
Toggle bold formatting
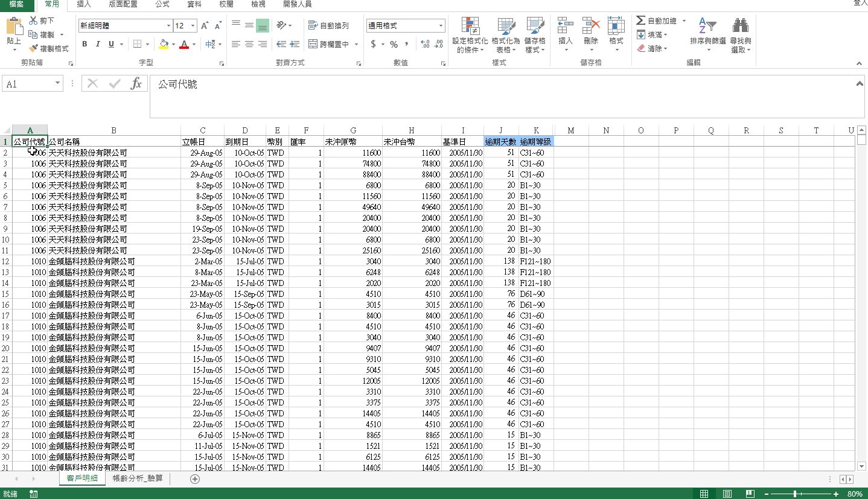85,44
